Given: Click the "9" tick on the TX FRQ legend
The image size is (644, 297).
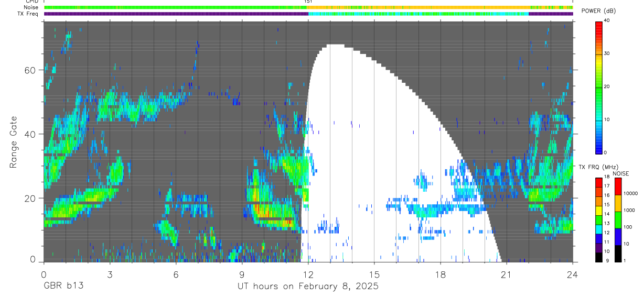Looking at the screenshot, I should (x=606, y=260).
